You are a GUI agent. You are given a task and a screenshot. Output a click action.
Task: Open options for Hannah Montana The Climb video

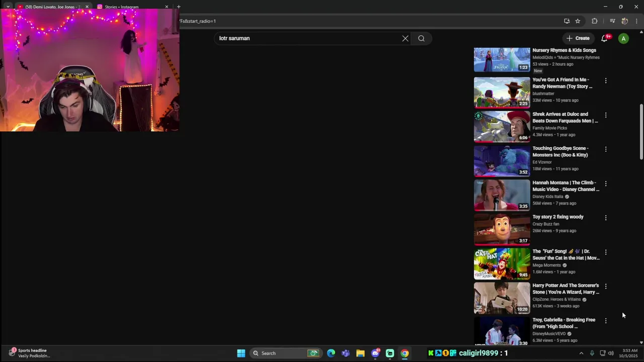tap(606, 184)
